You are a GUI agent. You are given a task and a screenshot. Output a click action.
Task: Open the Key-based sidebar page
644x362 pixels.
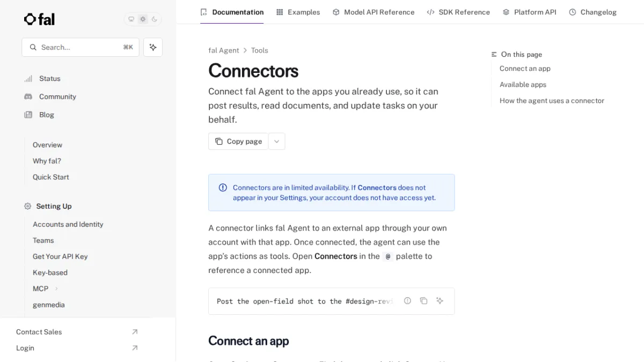click(x=50, y=272)
